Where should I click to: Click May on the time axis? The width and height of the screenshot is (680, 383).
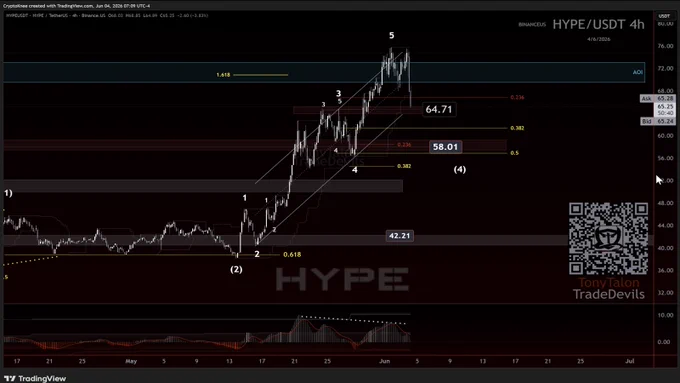pos(131,361)
